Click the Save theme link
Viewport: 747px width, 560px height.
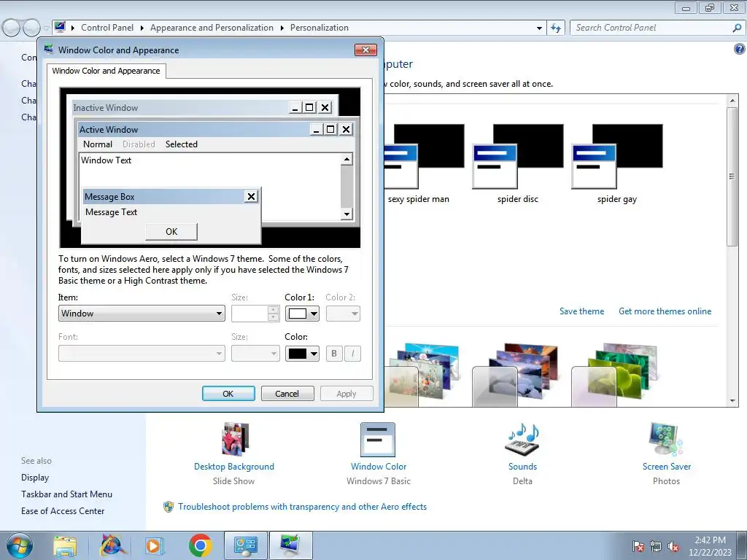[x=581, y=311]
